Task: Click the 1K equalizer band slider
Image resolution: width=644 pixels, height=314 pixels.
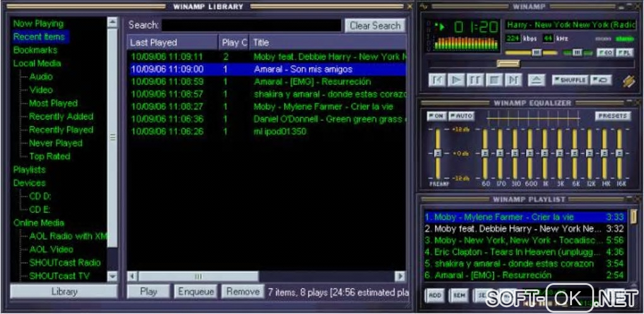Action: [x=545, y=153]
